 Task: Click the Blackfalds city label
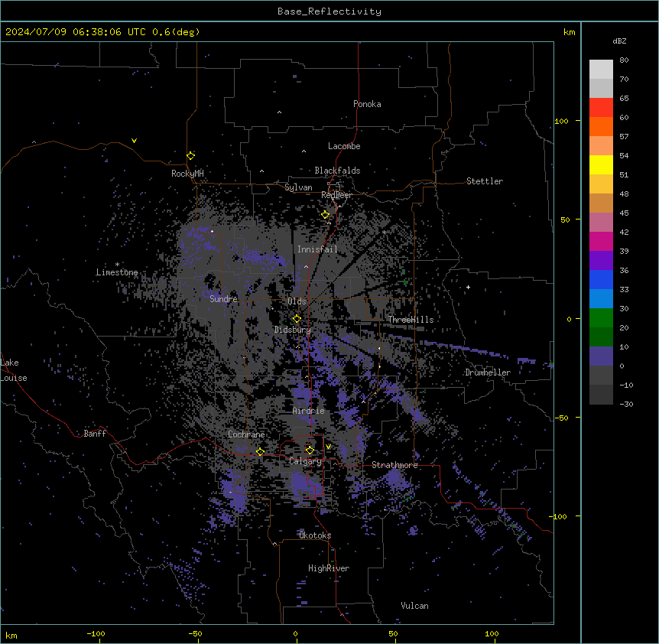pos(337,171)
